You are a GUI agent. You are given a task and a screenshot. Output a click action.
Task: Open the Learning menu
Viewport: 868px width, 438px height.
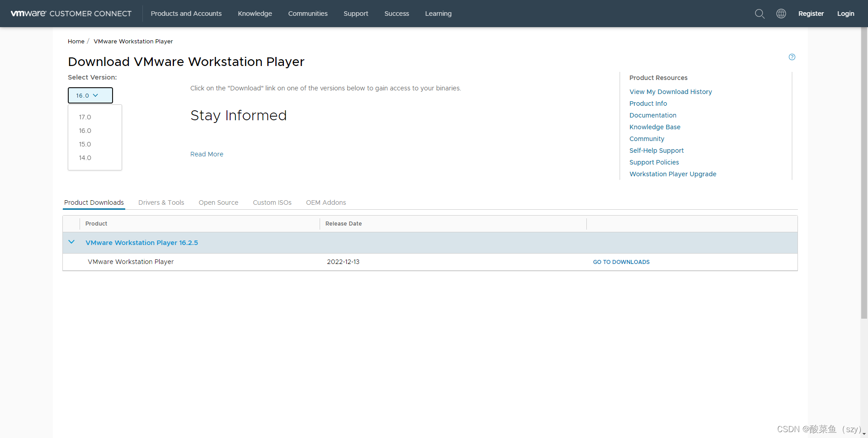click(438, 14)
